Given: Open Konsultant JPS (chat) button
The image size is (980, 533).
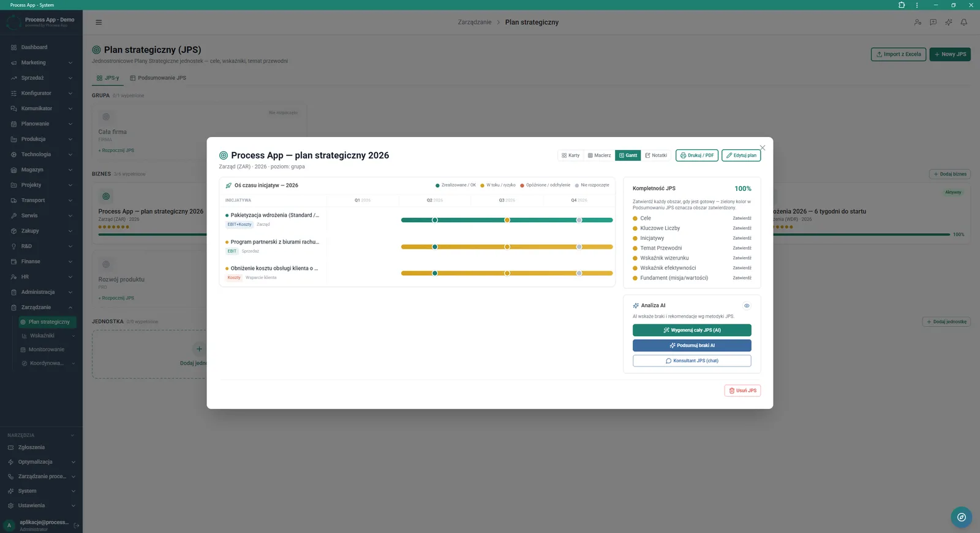Looking at the screenshot, I should (692, 361).
